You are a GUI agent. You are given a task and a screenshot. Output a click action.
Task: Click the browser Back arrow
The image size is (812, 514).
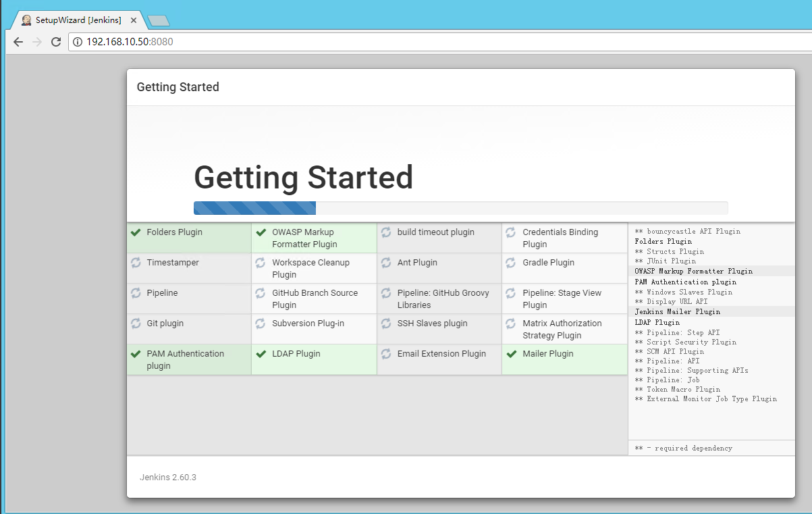click(18, 42)
